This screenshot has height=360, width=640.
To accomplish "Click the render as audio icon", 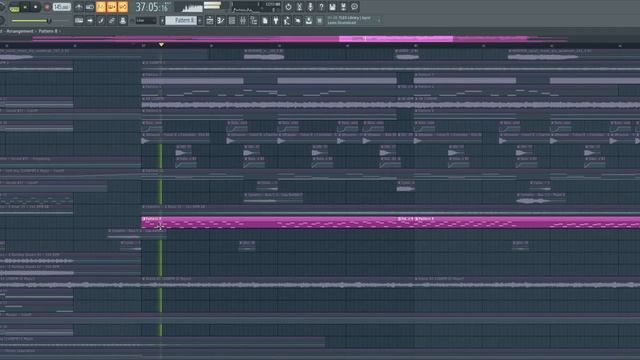I will pos(343,7).
